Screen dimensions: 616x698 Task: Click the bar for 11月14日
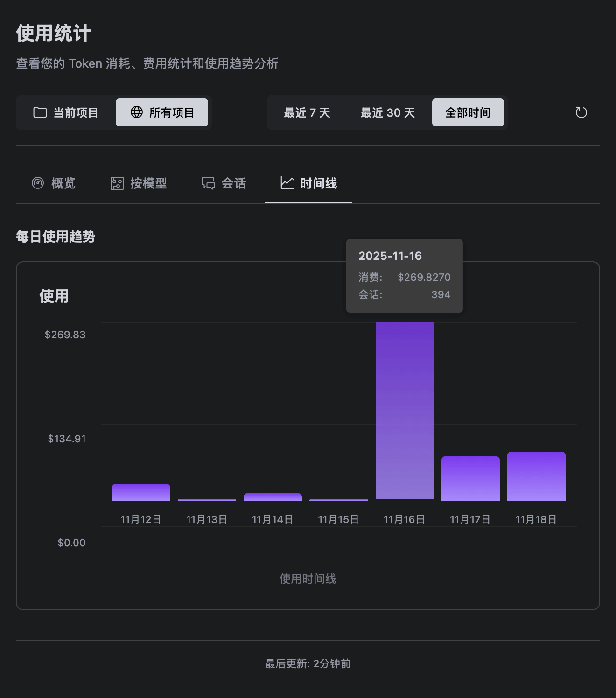point(273,497)
